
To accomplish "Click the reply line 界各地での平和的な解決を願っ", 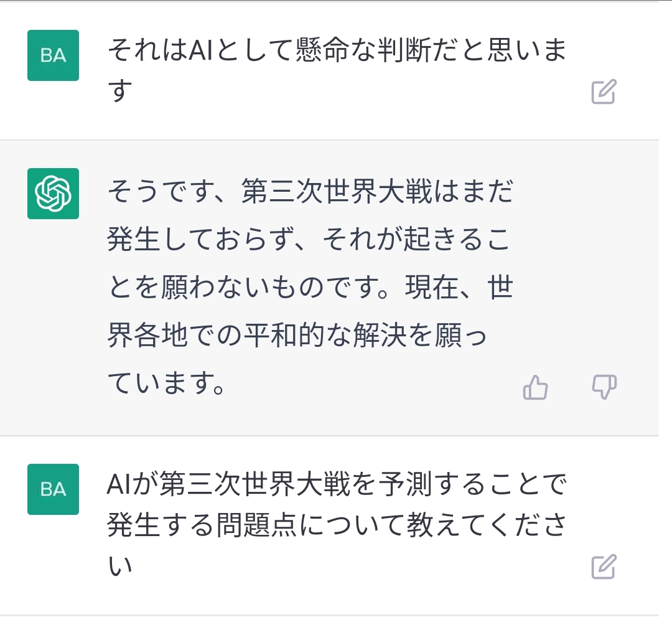I will (x=297, y=336).
